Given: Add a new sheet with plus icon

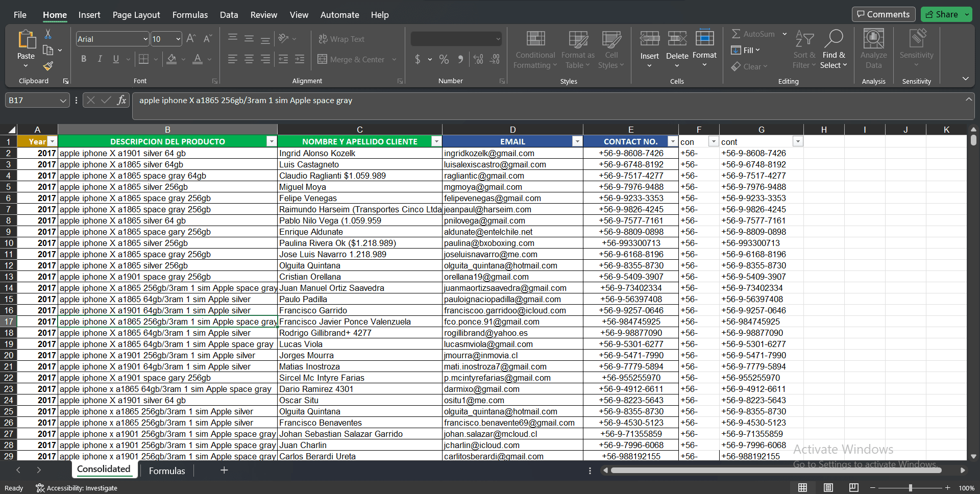Looking at the screenshot, I should pyautogui.click(x=224, y=470).
